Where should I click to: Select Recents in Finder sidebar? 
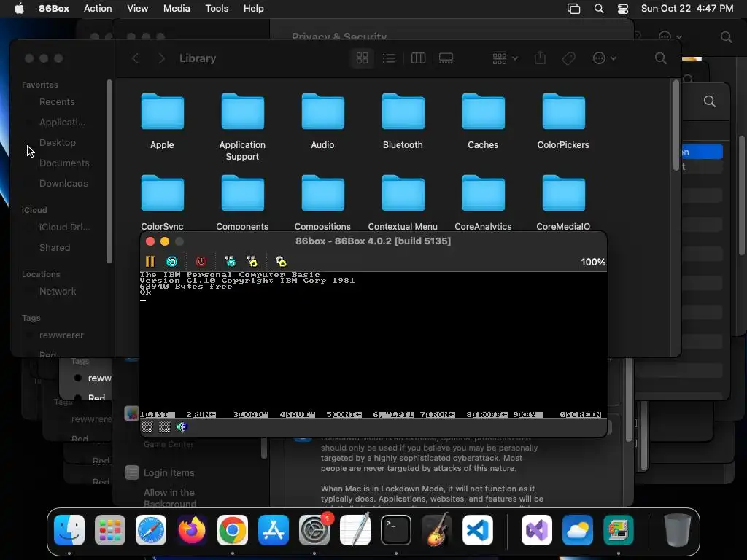click(x=57, y=101)
